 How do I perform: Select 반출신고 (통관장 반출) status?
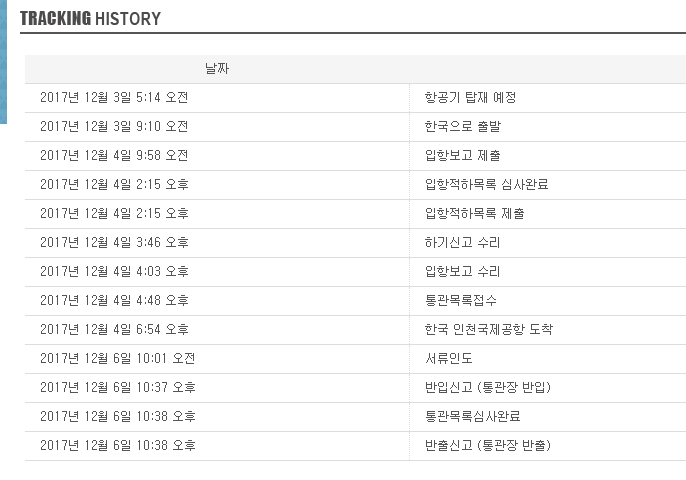[x=488, y=446]
